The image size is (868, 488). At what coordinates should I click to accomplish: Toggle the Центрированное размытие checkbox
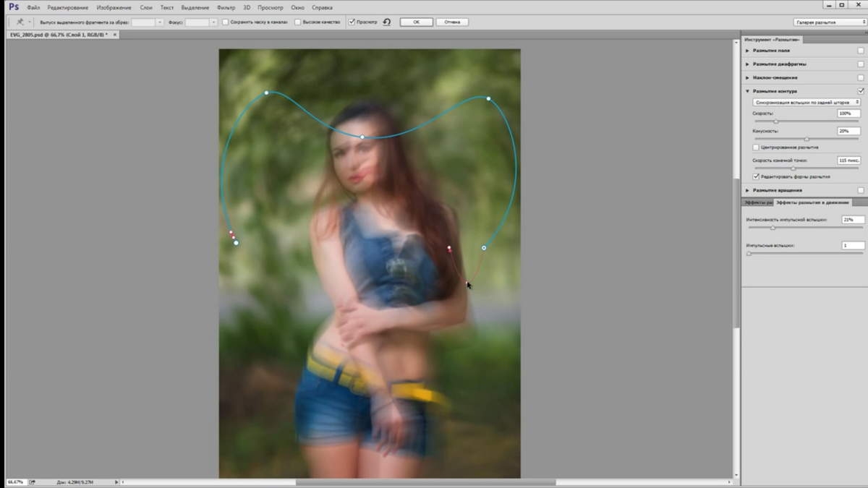tap(756, 147)
